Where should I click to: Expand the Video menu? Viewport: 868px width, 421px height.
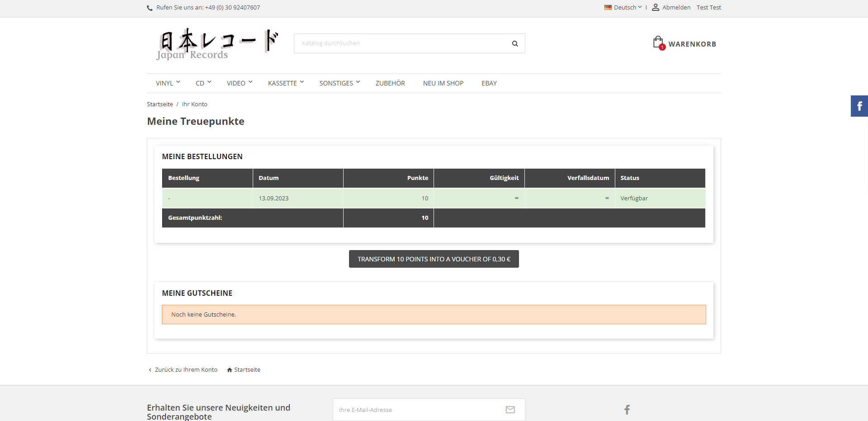tap(240, 83)
